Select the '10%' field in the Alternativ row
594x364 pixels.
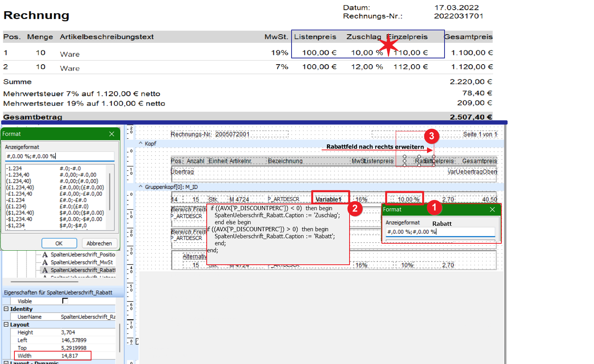[407, 265]
